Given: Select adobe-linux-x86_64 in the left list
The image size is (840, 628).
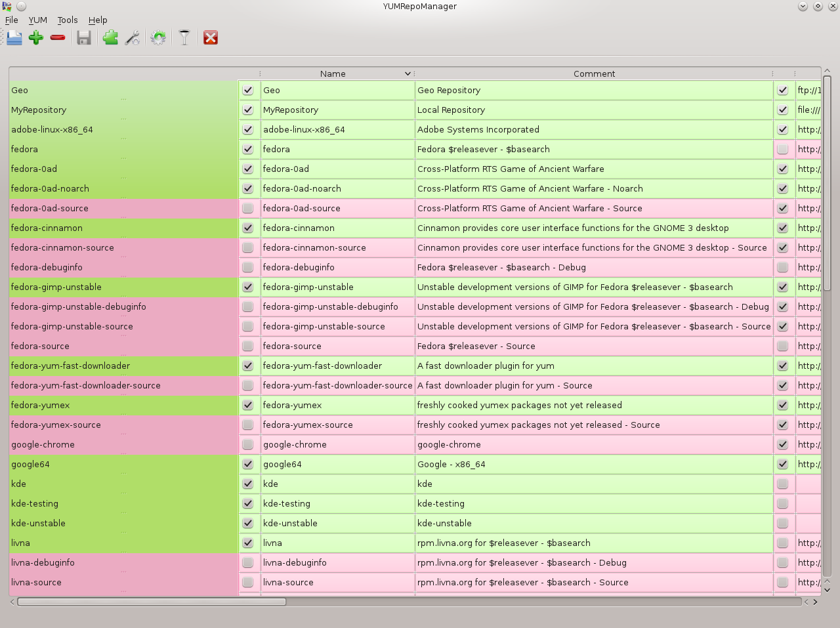Looking at the screenshot, I should pos(123,129).
